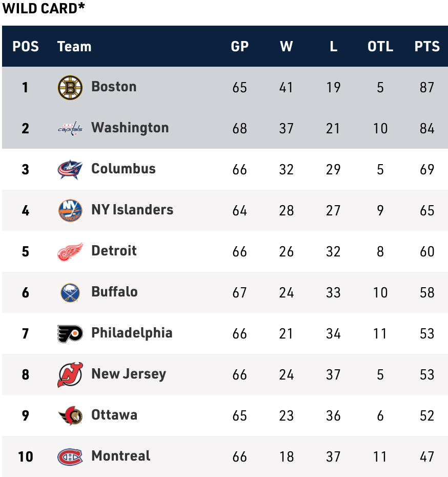
Task: Sort table by OTL column header
Action: (x=380, y=47)
